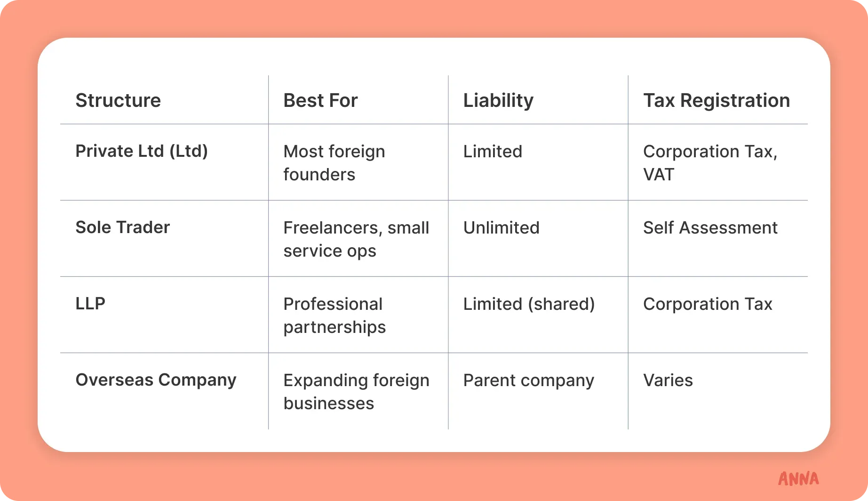Click the Best For column header
Screen dimensions: 868x501
pos(320,100)
